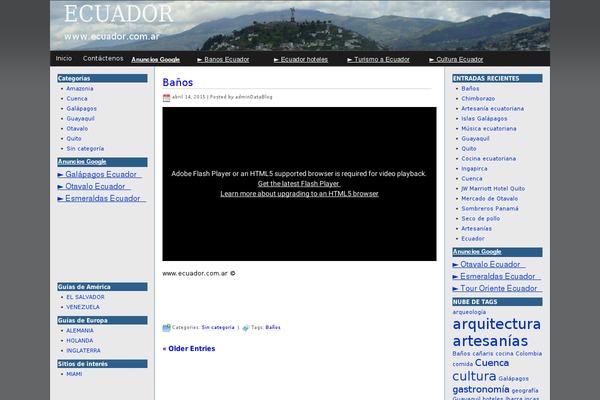This screenshot has width=600, height=400.
Task: Select arquitectura tag in tag cloud
Action: pos(496,324)
